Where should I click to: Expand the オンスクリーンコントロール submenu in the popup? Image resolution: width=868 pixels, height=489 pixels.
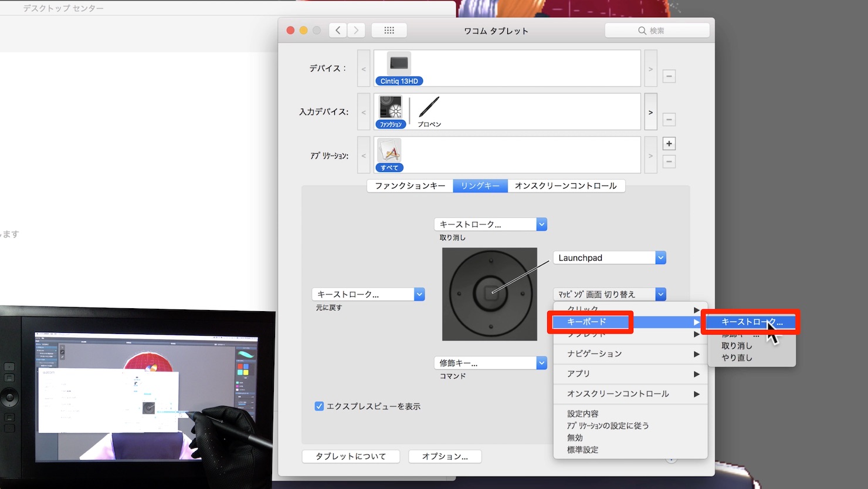tap(630, 394)
